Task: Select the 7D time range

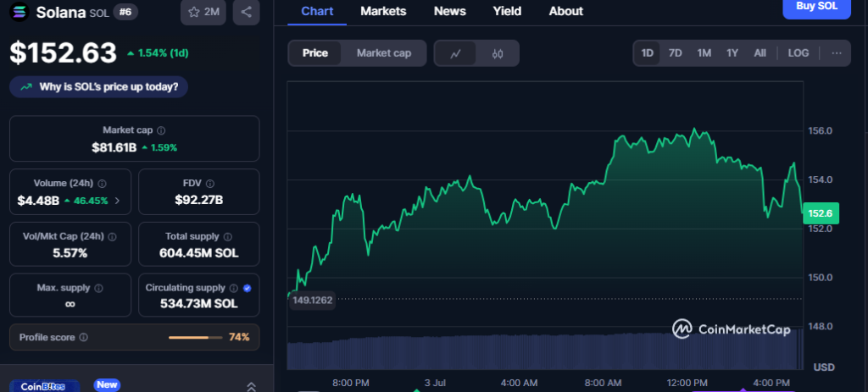Action: (x=676, y=53)
